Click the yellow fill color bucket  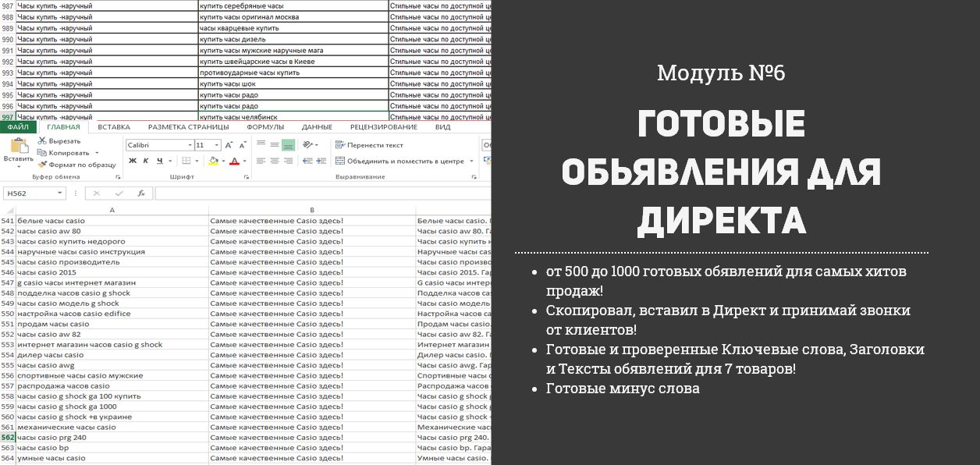213,161
